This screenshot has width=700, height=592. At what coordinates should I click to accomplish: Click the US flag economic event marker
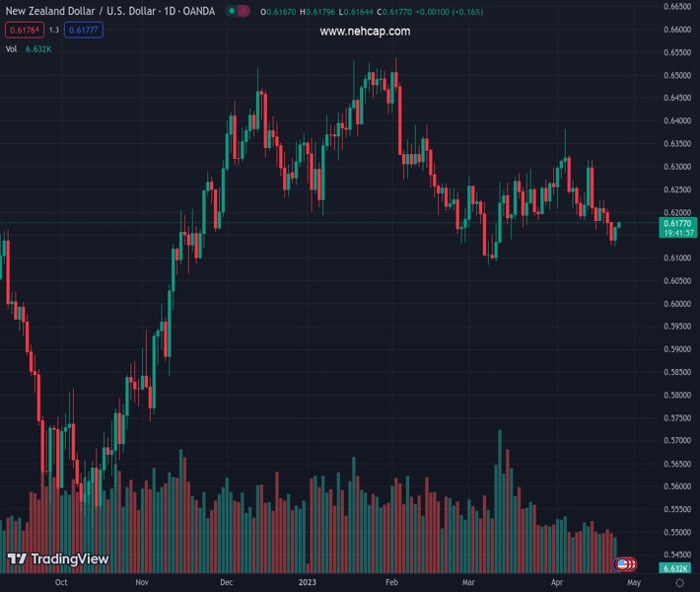coord(624,564)
